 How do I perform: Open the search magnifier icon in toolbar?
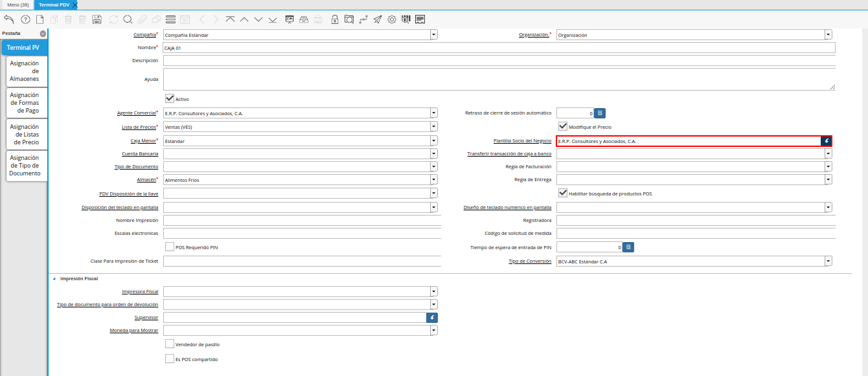click(x=128, y=19)
